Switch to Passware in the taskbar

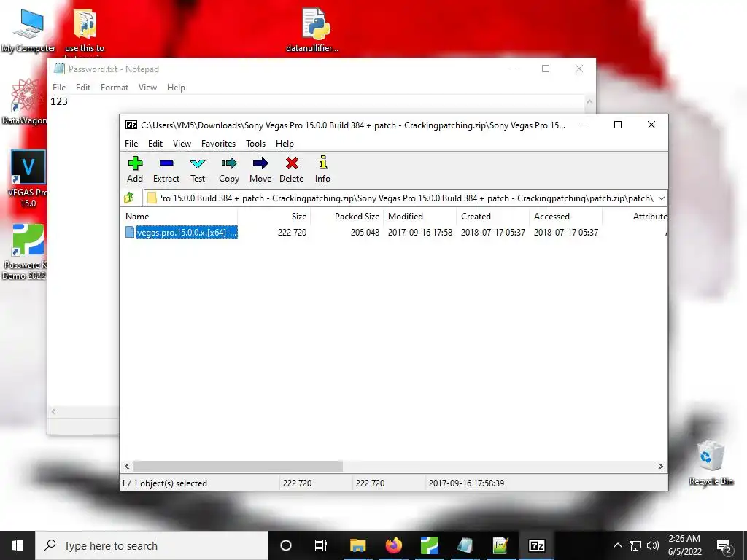pos(429,545)
